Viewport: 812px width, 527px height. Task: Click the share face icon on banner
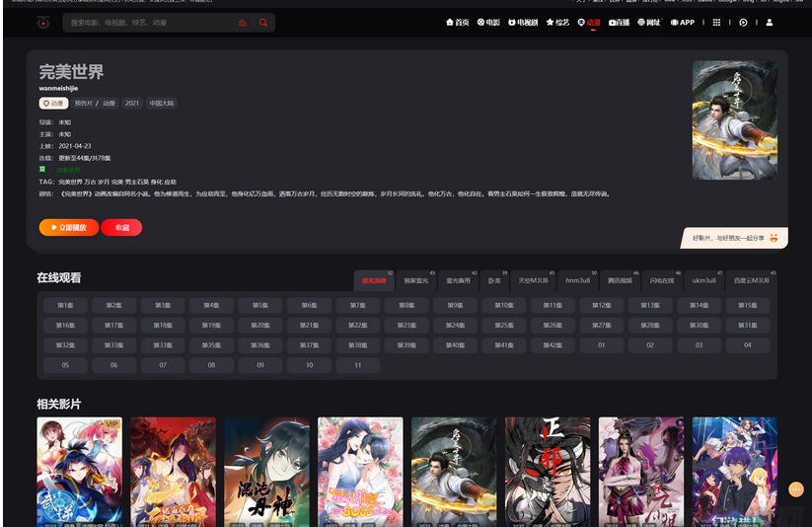pos(774,238)
